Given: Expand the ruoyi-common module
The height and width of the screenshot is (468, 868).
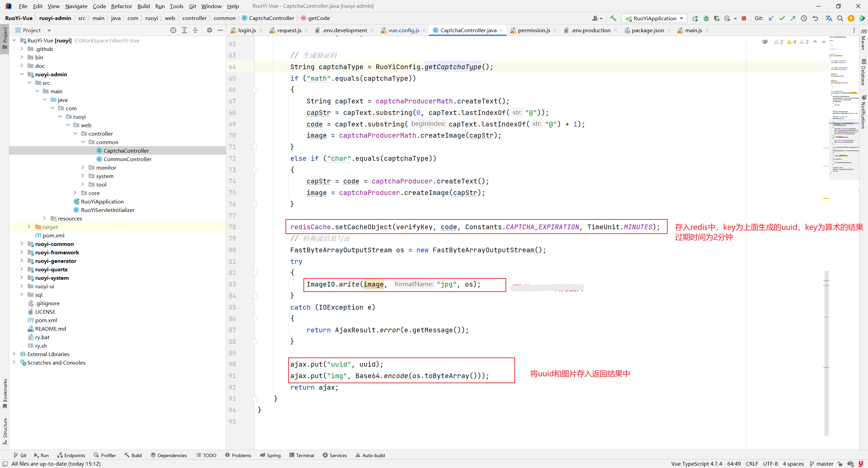Looking at the screenshot, I should coord(22,244).
